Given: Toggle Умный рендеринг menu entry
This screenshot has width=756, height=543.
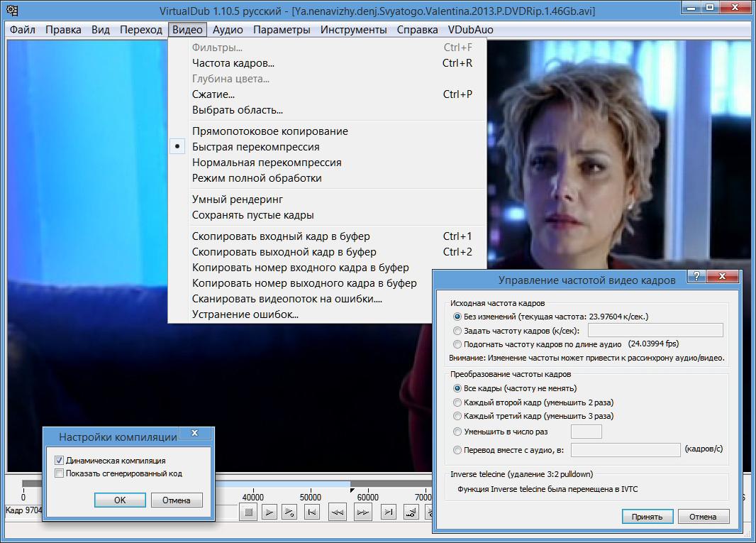Looking at the screenshot, I should [x=328, y=199].
